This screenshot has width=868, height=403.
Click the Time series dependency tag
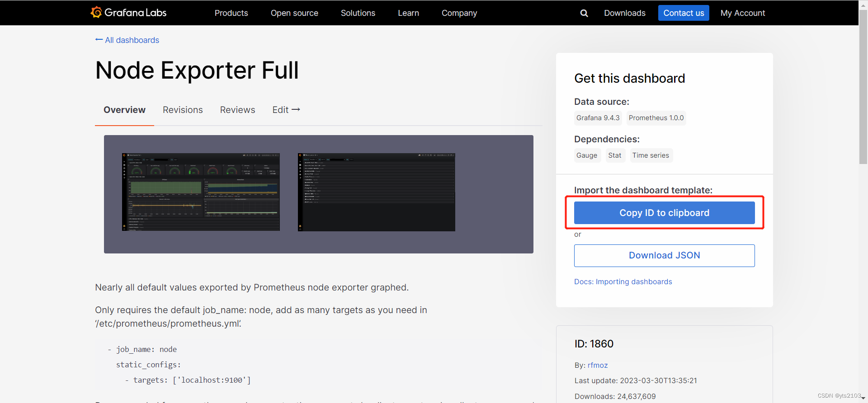[651, 155]
